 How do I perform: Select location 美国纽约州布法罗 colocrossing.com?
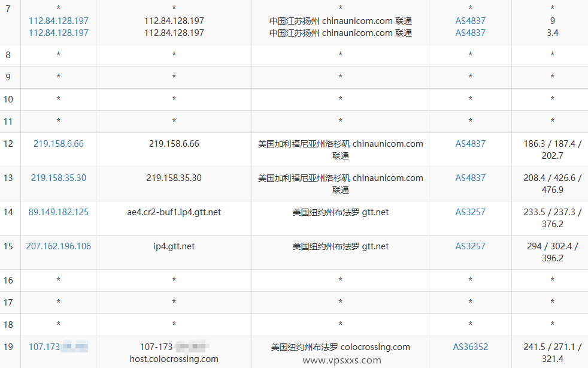point(341,347)
